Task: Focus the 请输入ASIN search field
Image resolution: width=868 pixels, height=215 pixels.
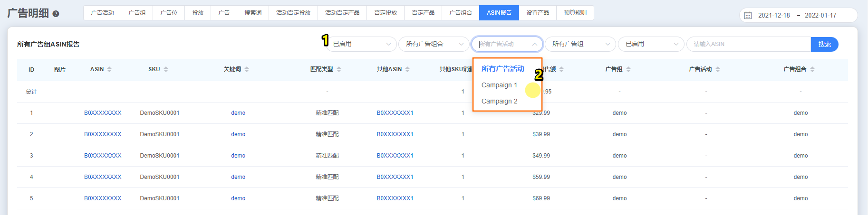Action: (749, 44)
